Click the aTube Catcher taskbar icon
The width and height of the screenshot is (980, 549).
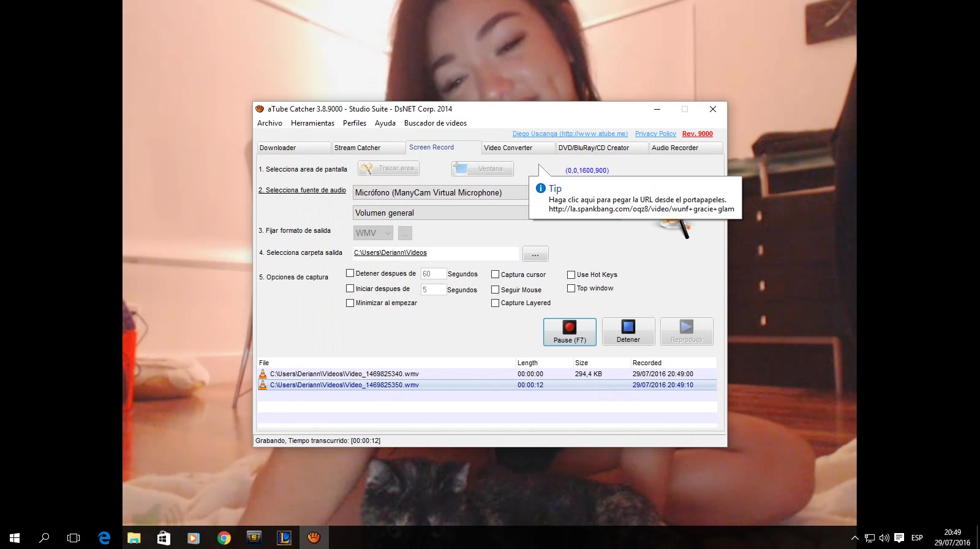click(x=314, y=538)
